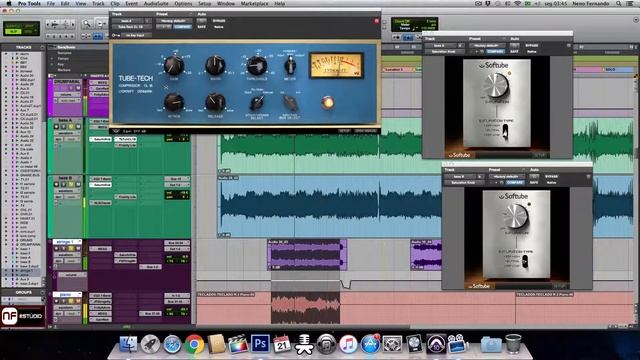Adjust the Ratio knob on Tube-Tech compressor

[x=215, y=65]
